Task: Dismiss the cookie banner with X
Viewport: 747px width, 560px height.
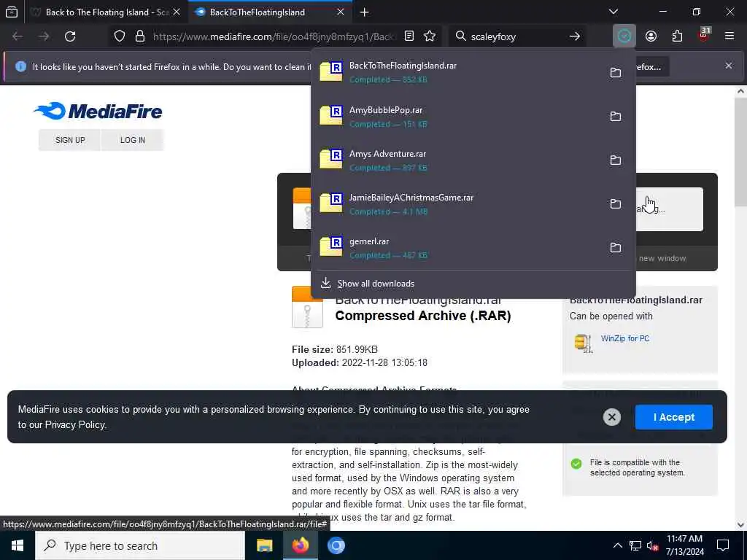Action: pyautogui.click(x=612, y=417)
